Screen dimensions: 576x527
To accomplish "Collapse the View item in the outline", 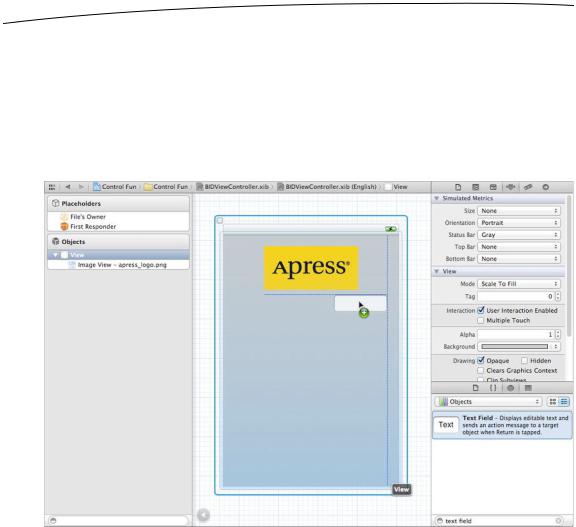I will coord(55,255).
